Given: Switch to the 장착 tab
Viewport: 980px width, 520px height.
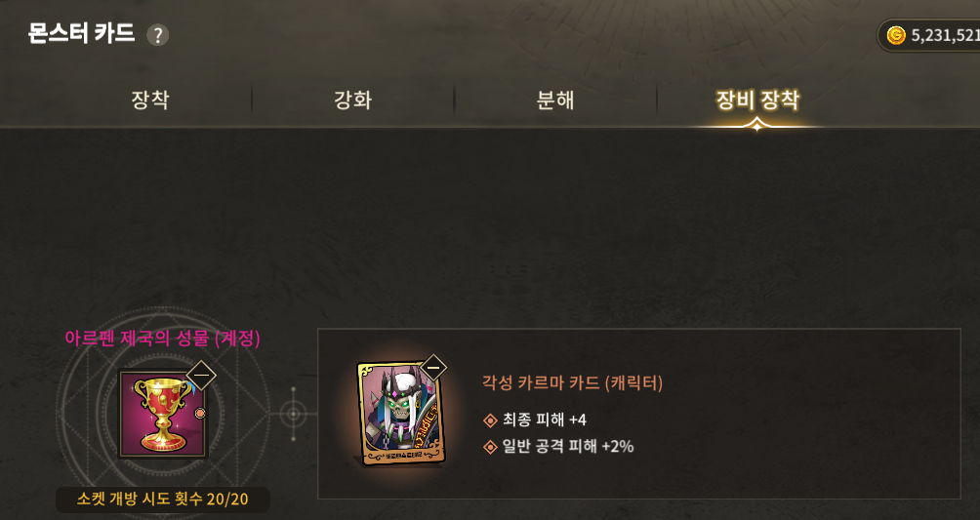Looking at the screenshot, I should coord(150,100).
